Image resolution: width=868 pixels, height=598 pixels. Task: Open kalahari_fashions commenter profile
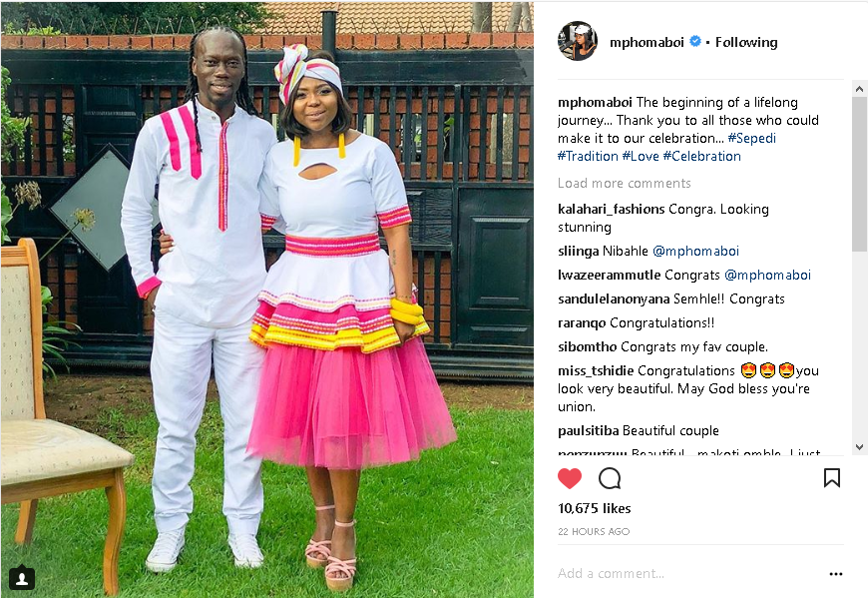tap(612, 210)
